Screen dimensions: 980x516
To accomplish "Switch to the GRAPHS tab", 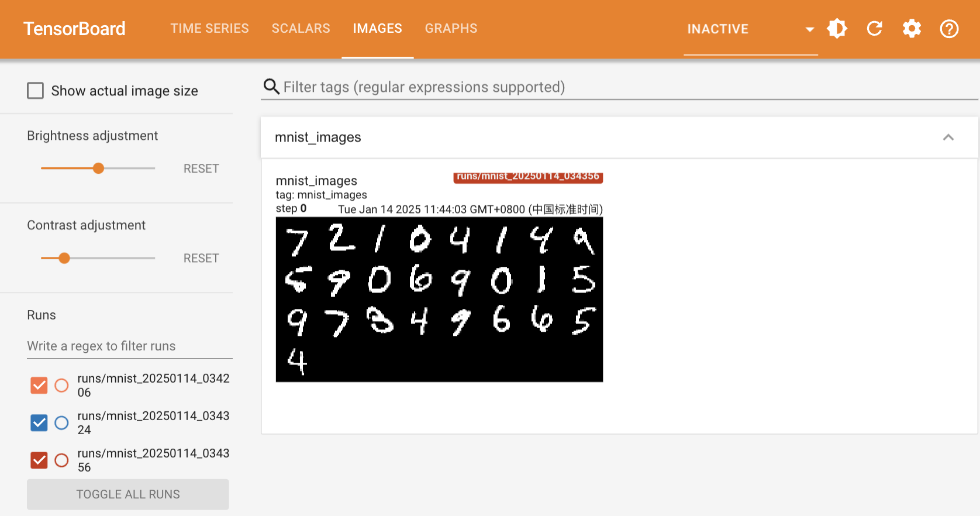I will 451,29.
